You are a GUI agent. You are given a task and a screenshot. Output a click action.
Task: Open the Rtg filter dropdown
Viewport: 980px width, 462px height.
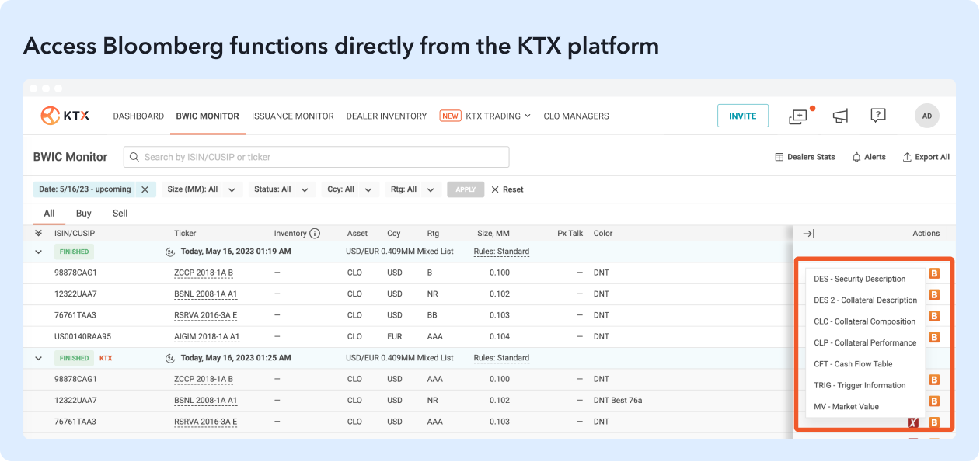(413, 189)
